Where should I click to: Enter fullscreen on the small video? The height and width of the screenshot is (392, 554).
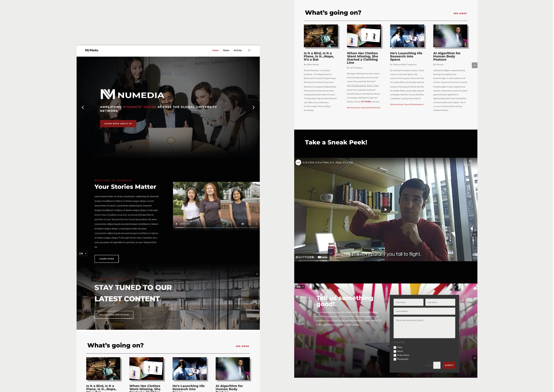coord(250,224)
